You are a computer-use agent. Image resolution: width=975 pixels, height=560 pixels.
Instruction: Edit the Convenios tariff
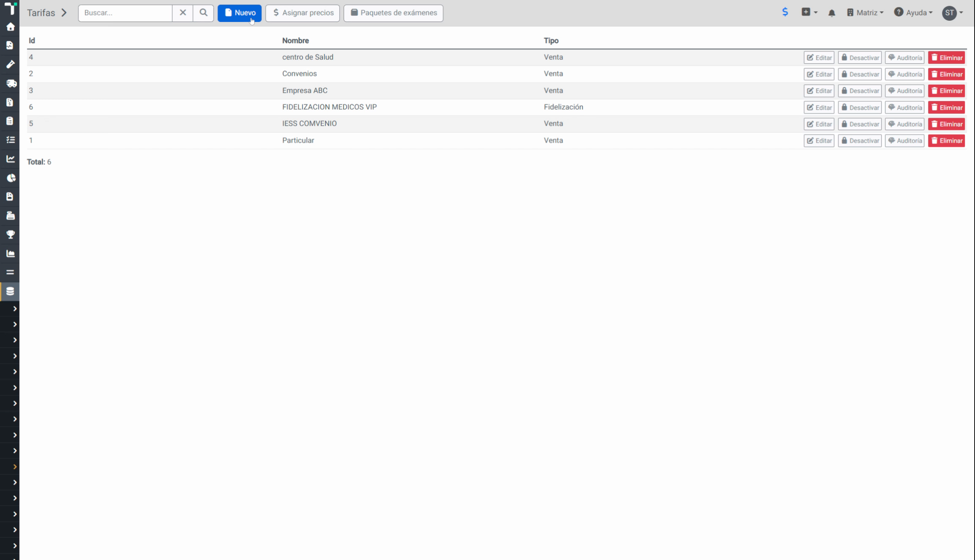pos(819,74)
